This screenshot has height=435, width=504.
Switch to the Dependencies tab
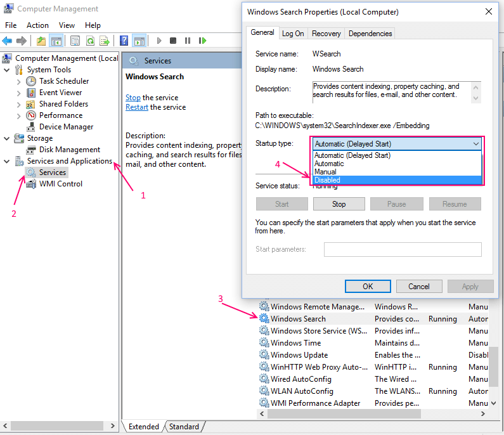point(370,34)
